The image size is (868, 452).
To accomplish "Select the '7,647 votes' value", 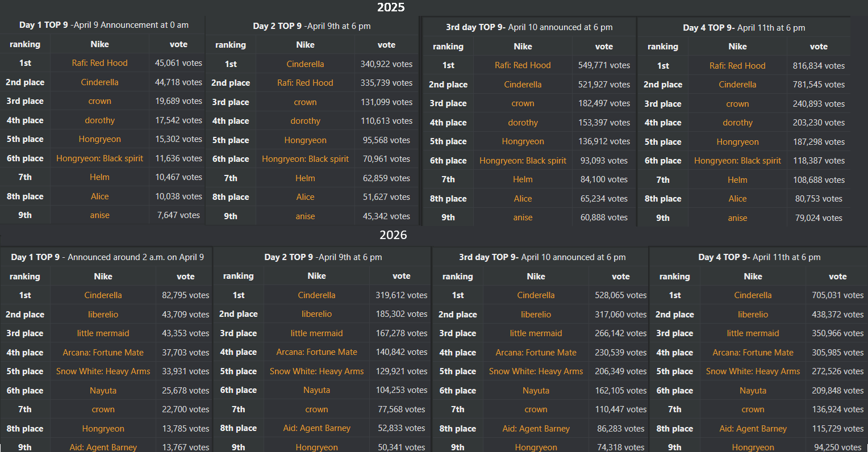I will [178, 215].
